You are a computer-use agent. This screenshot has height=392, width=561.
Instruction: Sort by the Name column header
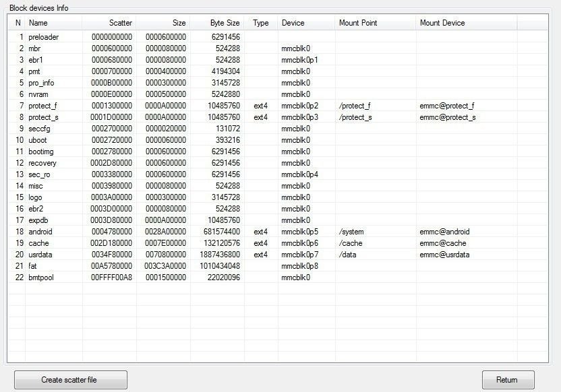coord(54,23)
